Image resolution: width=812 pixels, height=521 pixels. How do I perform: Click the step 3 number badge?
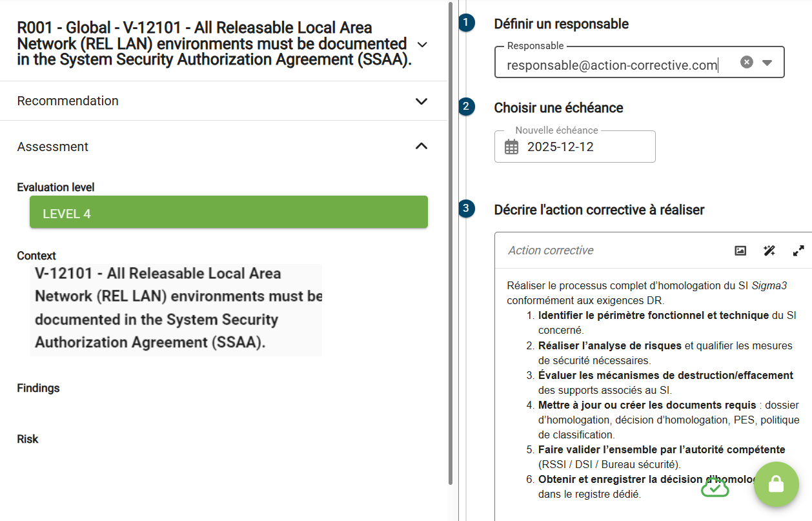466,209
